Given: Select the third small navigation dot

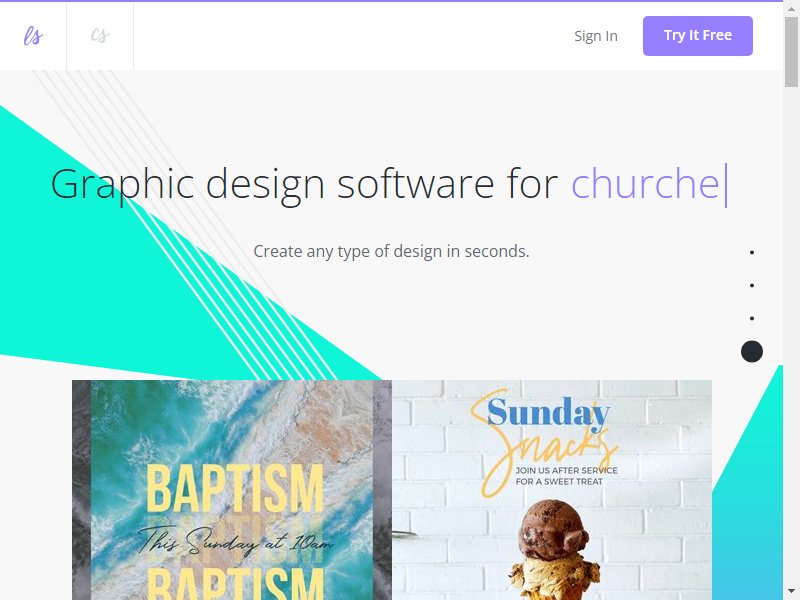Looking at the screenshot, I should [x=752, y=318].
